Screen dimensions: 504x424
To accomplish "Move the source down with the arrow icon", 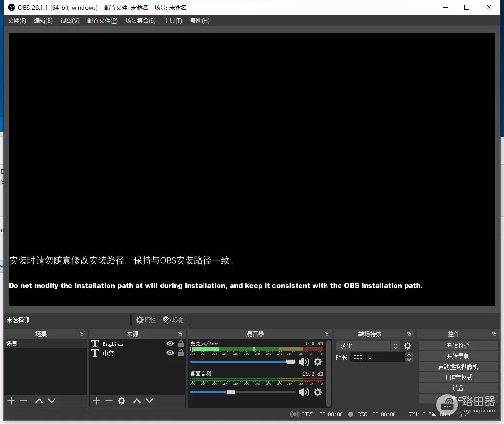I will click(150, 401).
